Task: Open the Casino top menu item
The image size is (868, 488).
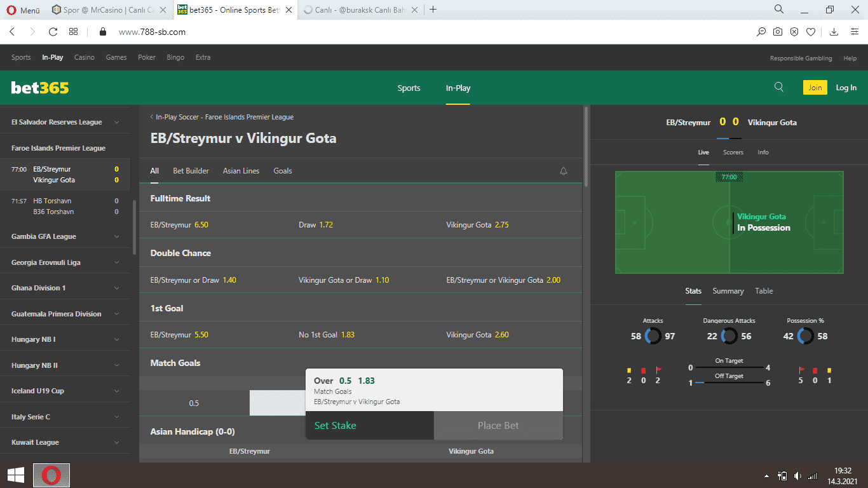Action: pos(84,57)
